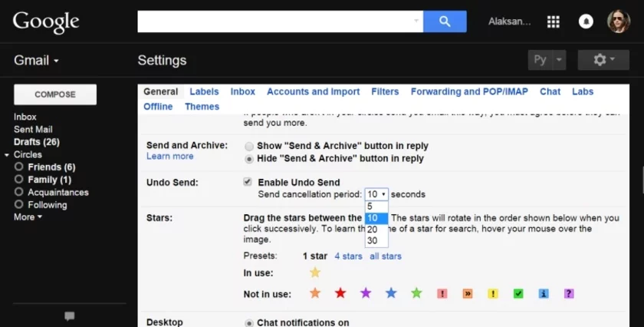This screenshot has width=644, height=327.
Task: Click the blue search magnifier button
Action: 445,21
